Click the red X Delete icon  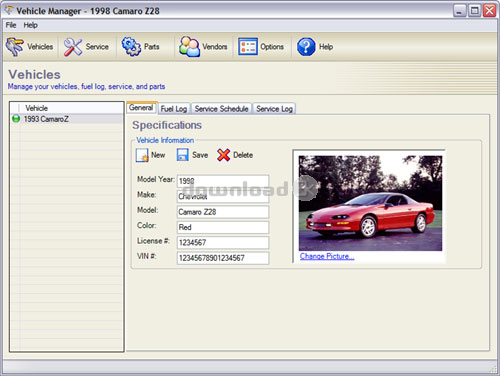point(223,155)
